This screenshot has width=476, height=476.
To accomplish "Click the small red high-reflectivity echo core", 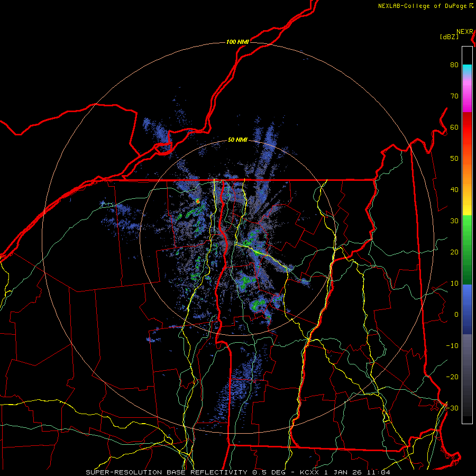I will coord(198,201).
